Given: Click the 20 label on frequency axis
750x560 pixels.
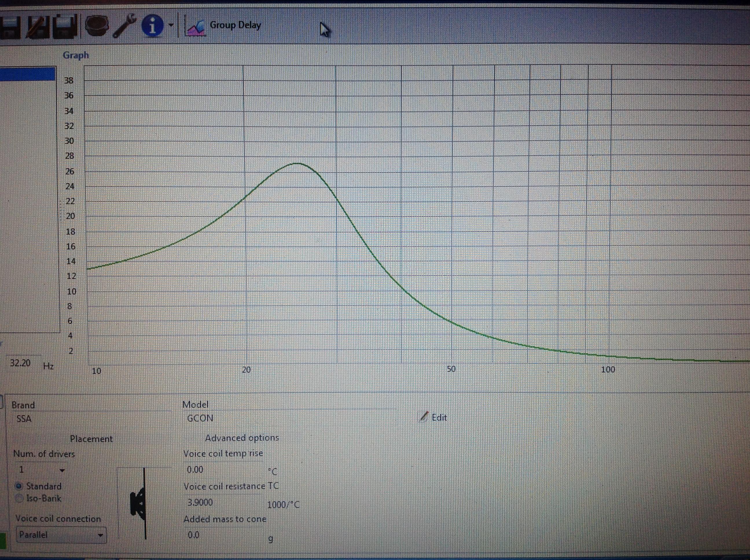Looking at the screenshot, I should (246, 369).
